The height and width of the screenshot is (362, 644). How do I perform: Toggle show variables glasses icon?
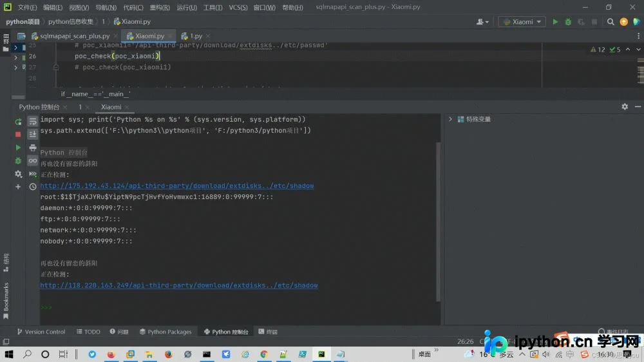[33, 160]
